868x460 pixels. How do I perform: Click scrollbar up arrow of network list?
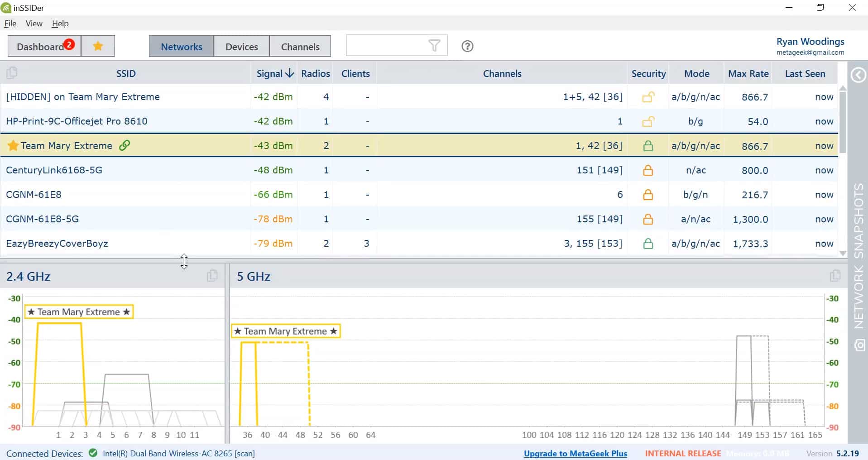tap(843, 88)
